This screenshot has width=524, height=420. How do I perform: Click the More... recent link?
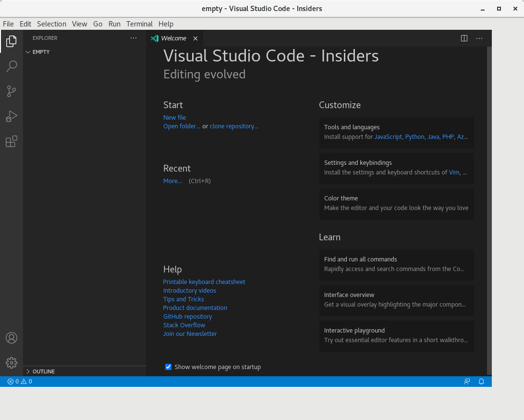coord(172,181)
